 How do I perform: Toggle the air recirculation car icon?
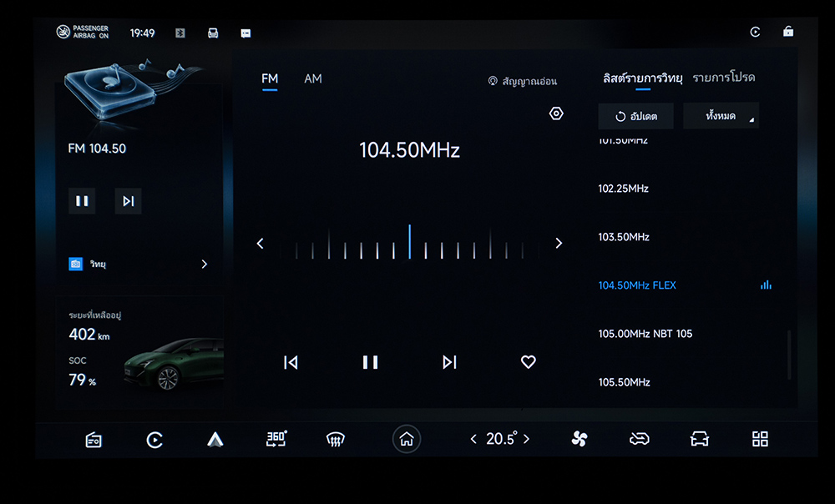click(x=640, y=439)
